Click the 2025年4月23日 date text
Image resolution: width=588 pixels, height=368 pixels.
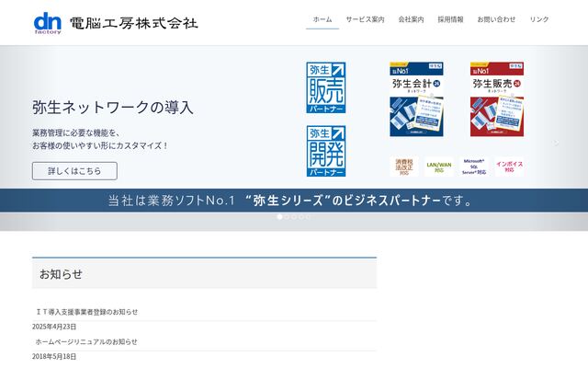[x=54, y=327]
